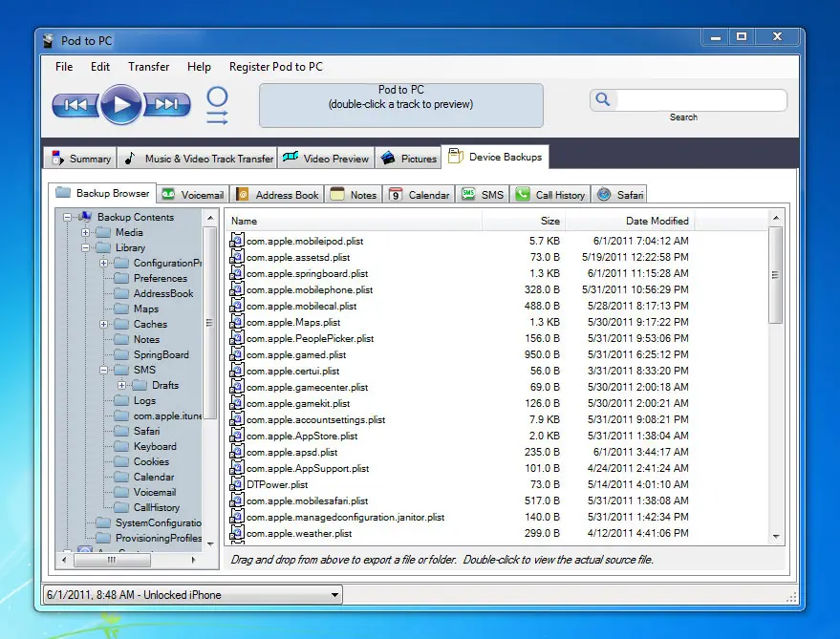Collapse the Library folder node
Image resolution: width=840 pixels, height=639 pixels.
85,247
